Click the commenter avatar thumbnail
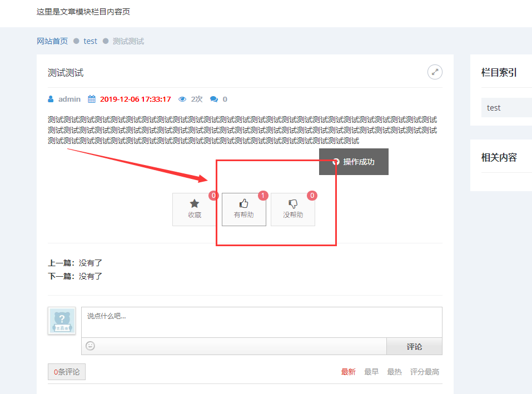The image size is (532, 394). point(62,321)
